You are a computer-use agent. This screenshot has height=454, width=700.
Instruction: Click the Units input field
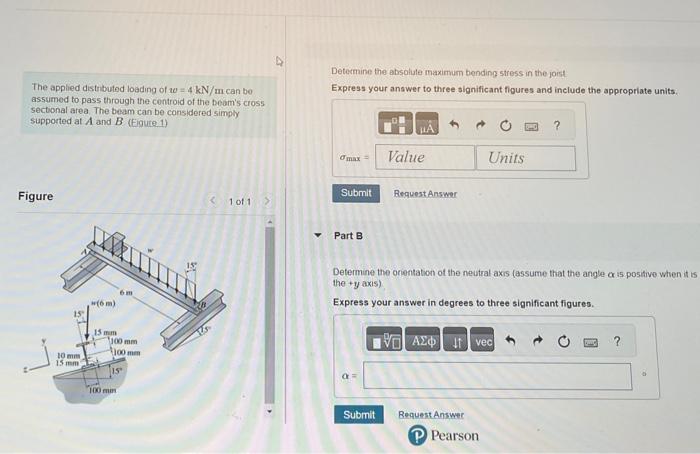(x=526, y=158)
